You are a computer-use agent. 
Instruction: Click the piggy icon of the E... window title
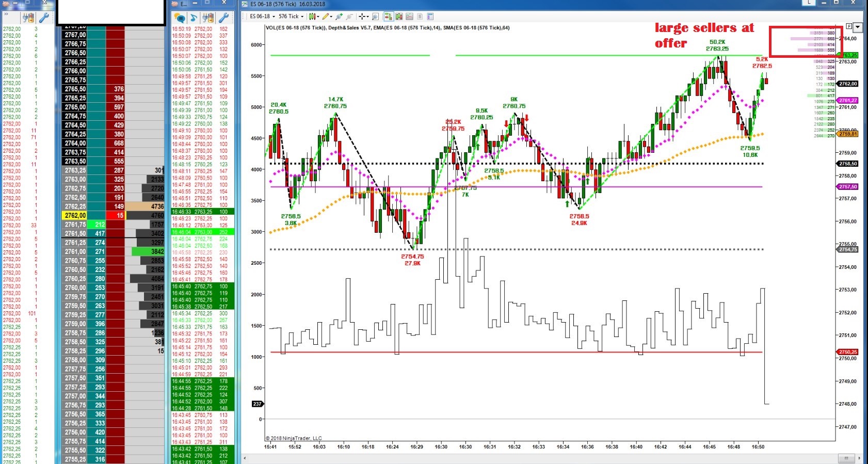pyautogui.click(x=175, y=4)
